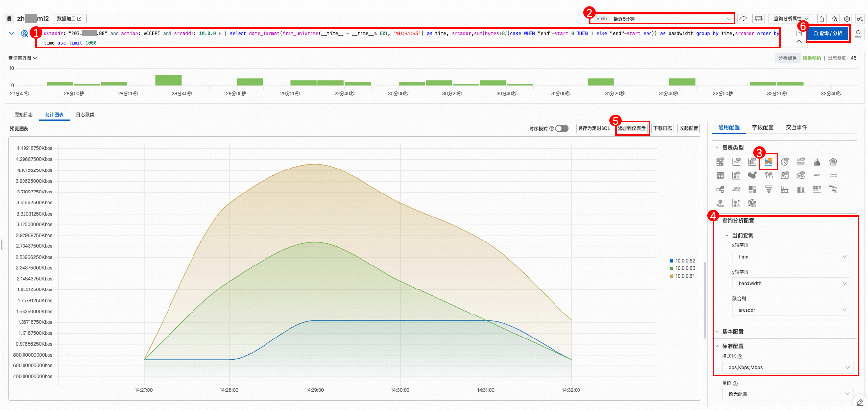Open the 最近5分钟 time range dropdown

[x=663, y=19]
